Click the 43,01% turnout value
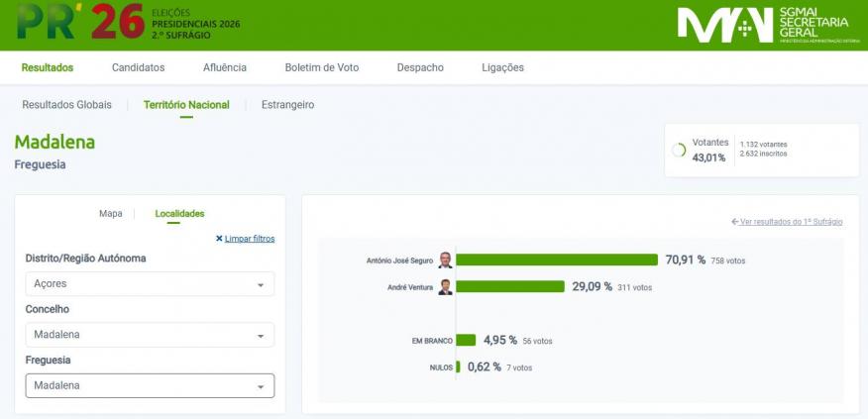The image size is (868, 419). 708,157
